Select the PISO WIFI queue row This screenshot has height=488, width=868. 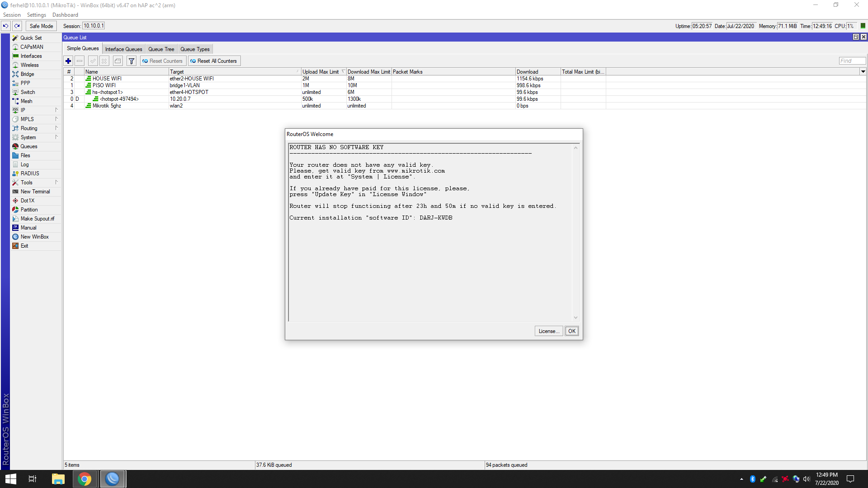click(x=465, y=85)
